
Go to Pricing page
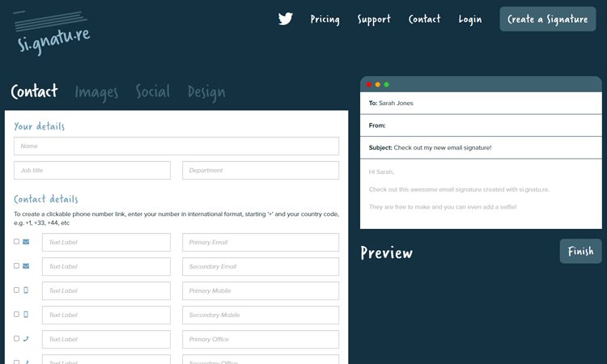point(325,19)
